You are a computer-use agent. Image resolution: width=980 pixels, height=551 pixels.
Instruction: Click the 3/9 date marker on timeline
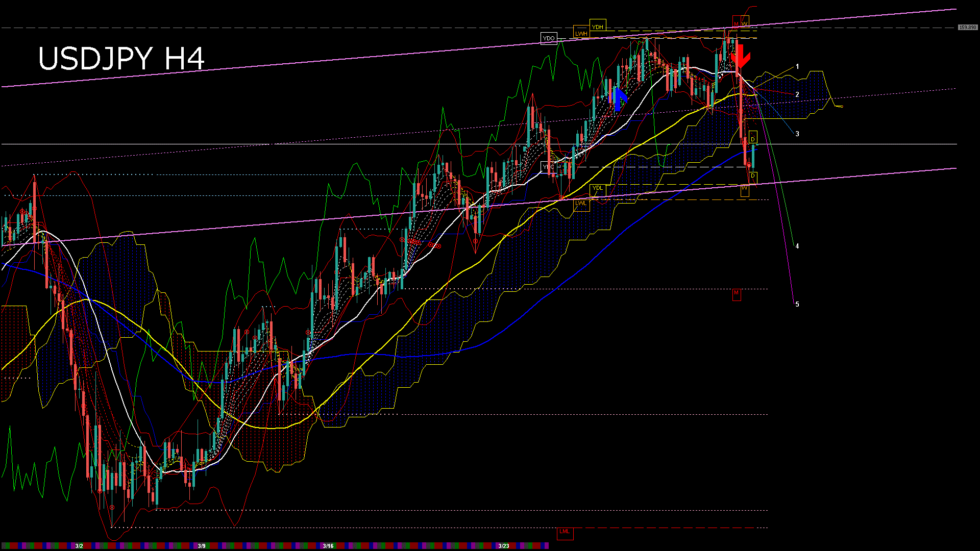pyautogui.click(x=202, y=546)
